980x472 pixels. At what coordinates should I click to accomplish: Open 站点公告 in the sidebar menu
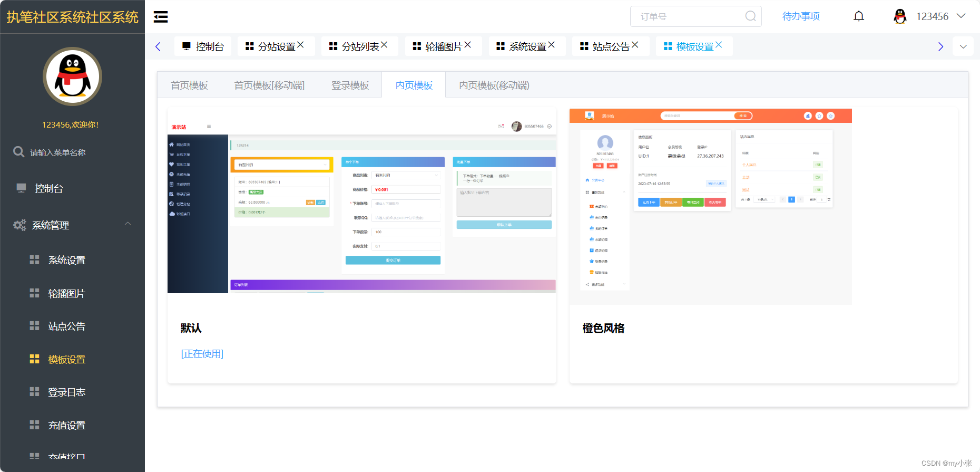(x=66, y=326)
